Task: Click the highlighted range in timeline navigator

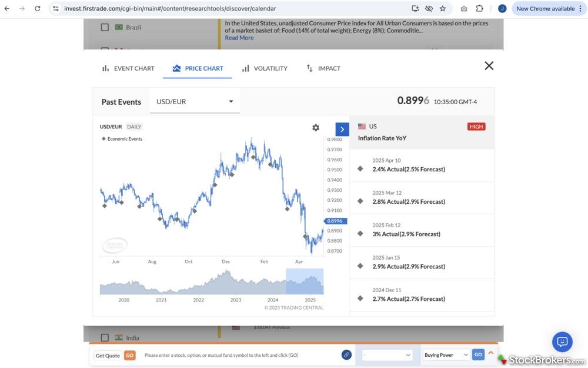Action: tap(305, 281)
